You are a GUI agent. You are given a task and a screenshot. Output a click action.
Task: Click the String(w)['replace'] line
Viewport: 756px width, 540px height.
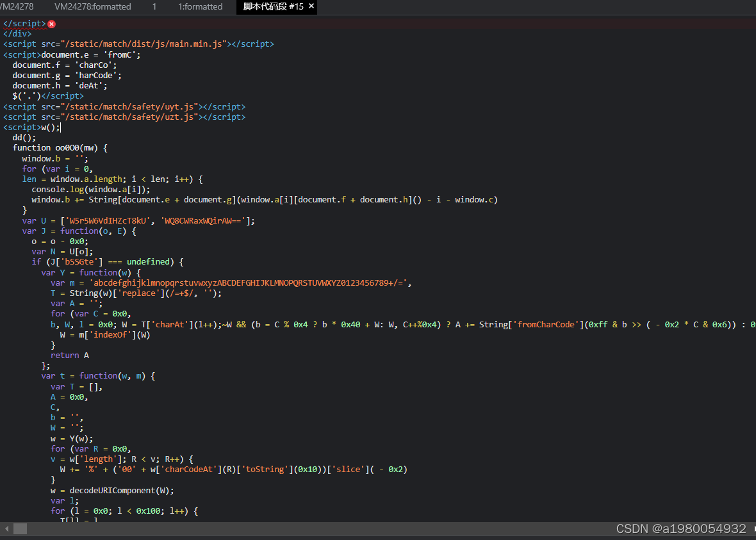click(x=136, y=293)
